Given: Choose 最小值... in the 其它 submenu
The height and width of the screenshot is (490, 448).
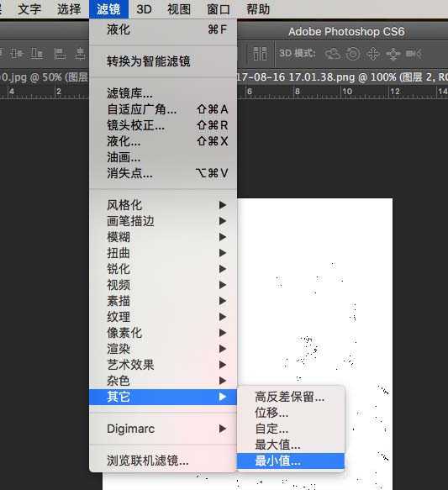Looking at the screenshot, I should tap(291, 461).
